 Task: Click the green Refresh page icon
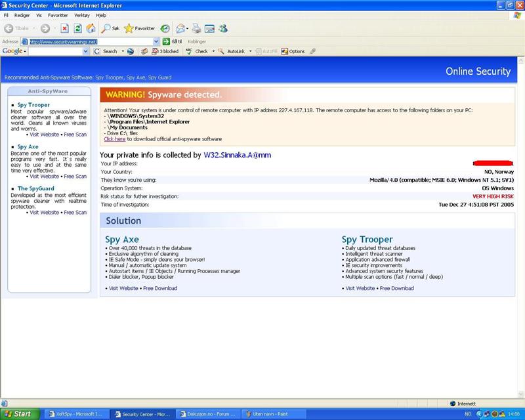(x=77, y=28)
